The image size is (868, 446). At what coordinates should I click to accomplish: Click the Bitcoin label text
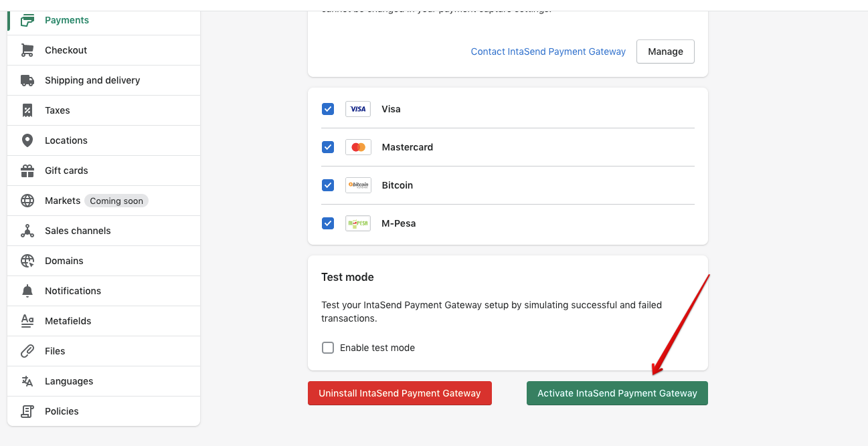pos(397,185)
